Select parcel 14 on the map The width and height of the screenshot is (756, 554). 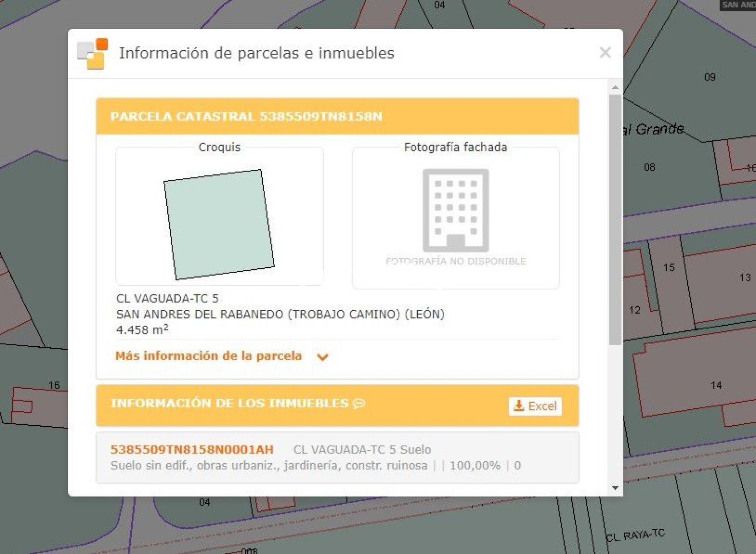716,385
